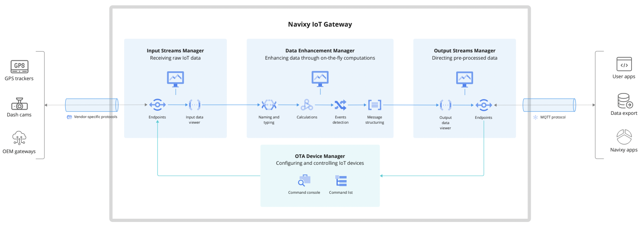Click 'Enhancing data through on-the-fly computations' text
The width and height of the screenshot is (644, 228).
tap(320, 58)
